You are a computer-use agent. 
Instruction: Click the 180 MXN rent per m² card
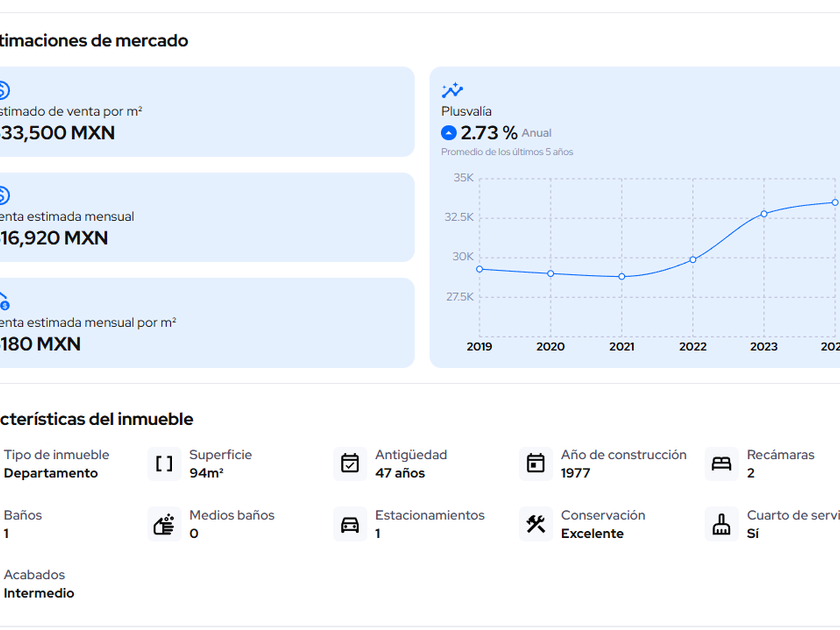(200, 323)
